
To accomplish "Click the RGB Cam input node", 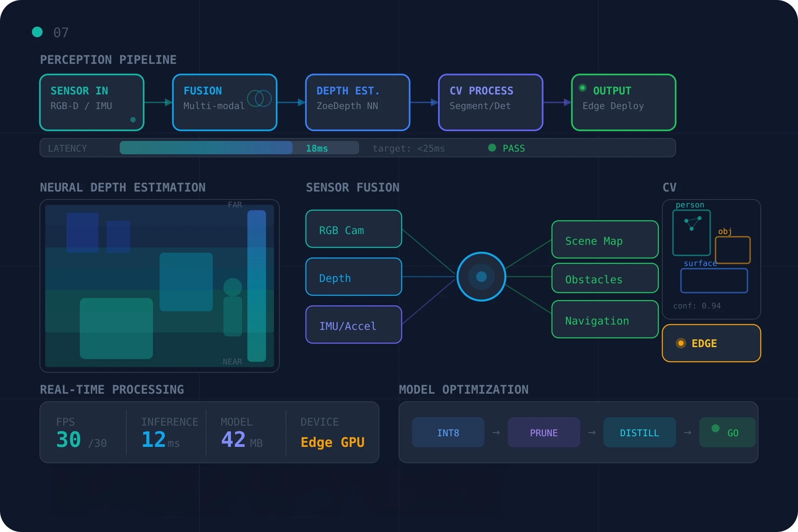I will [x=353, y=229].
